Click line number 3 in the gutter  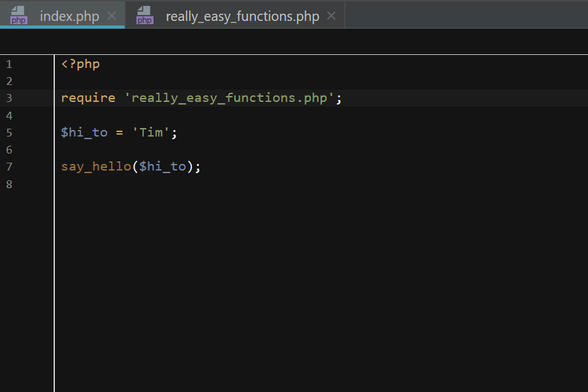(9, 98)
